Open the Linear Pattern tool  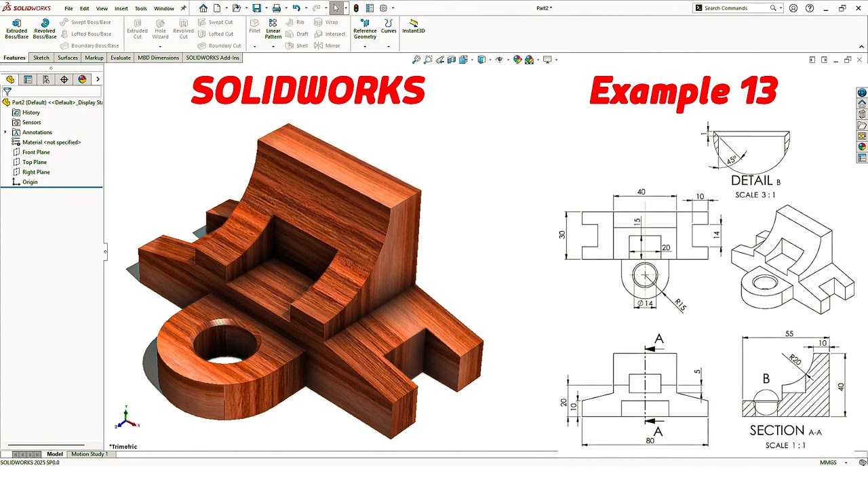pyautogui.click(x=273, y=29)
